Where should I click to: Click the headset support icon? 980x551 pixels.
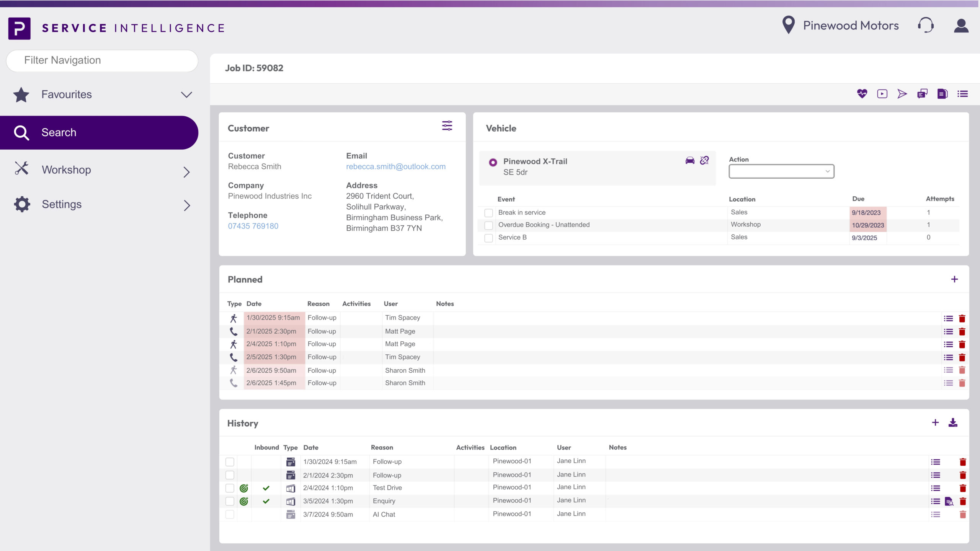coord(926,26)
